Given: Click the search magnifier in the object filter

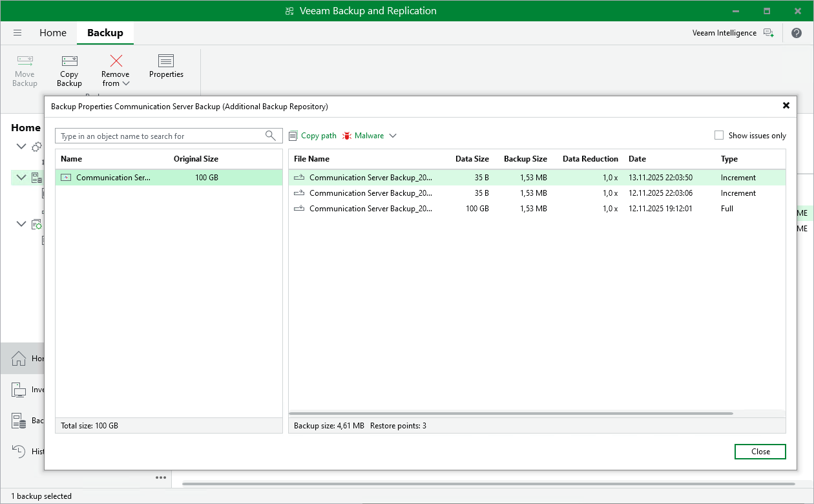Looking at the screenshot, I should pos(271,136).
